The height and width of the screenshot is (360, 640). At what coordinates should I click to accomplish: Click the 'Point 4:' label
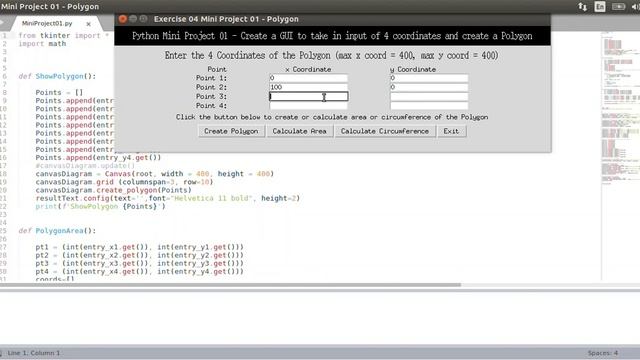click(x=211, y=106)
